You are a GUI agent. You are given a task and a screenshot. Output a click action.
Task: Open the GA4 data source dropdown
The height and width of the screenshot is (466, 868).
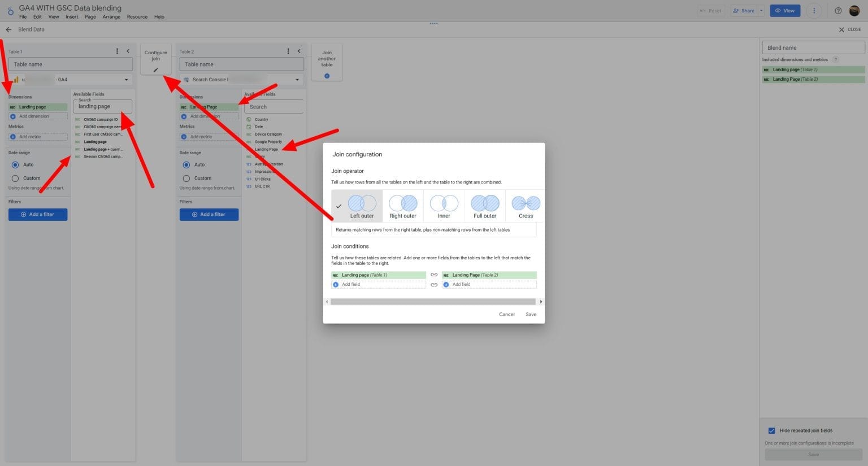126,79
